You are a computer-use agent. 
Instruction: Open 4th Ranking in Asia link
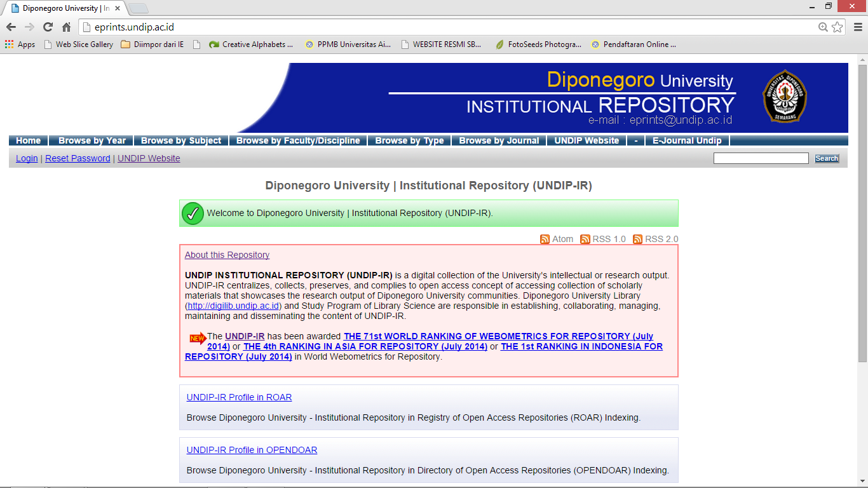click(365, 346)
